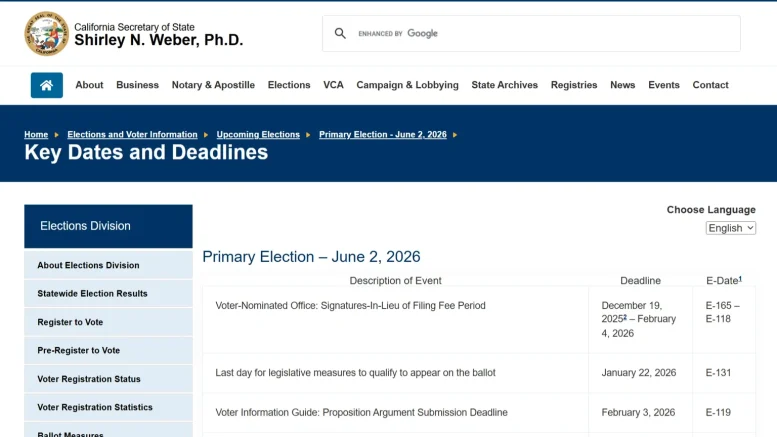The width and height of the screenshot is (777, 437).
Task: Follow the Upcoming Elections breadcrumb link
Action: pos(258,134)
